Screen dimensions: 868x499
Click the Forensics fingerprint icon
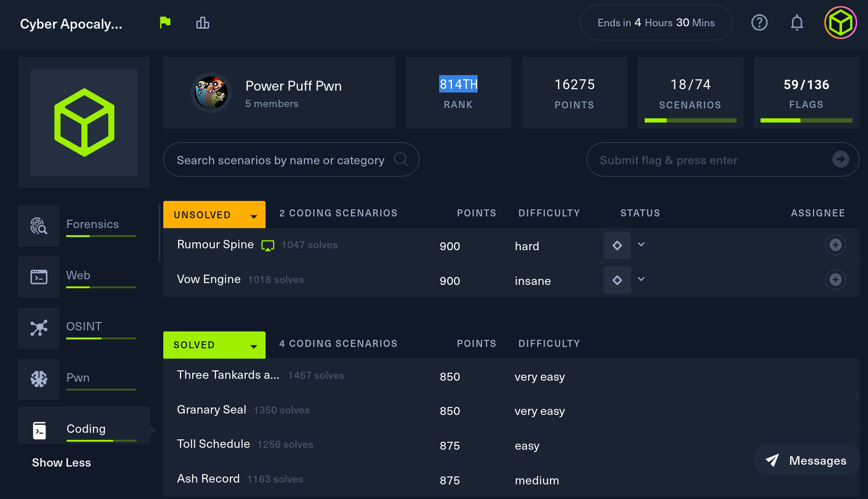click(x=39, y=226)
